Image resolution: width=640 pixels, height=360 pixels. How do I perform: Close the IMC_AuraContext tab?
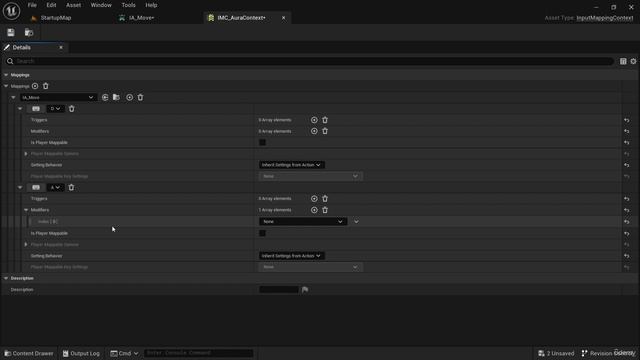coord(283,18)
